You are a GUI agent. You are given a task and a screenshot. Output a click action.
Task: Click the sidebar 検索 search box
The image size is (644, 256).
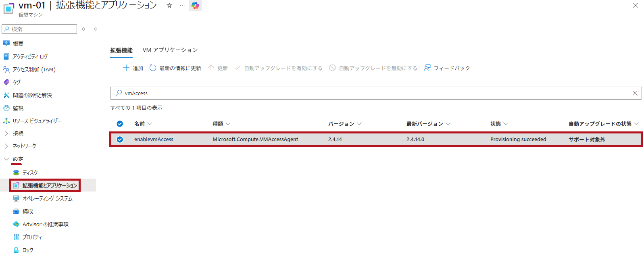tap(39, 29)
